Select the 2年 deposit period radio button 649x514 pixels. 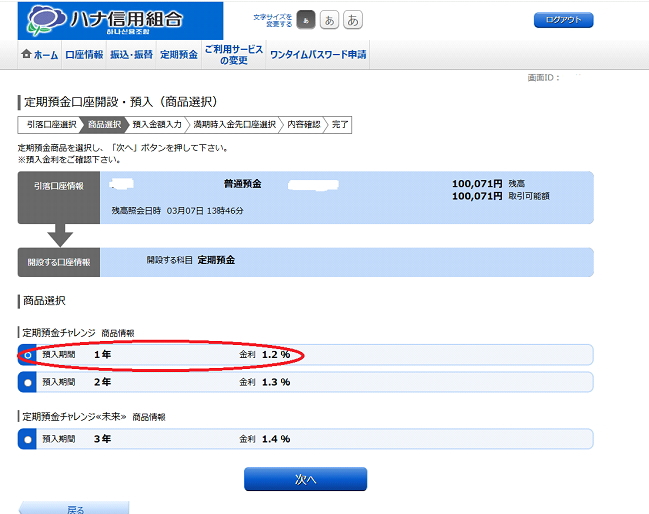coord(28,382)
